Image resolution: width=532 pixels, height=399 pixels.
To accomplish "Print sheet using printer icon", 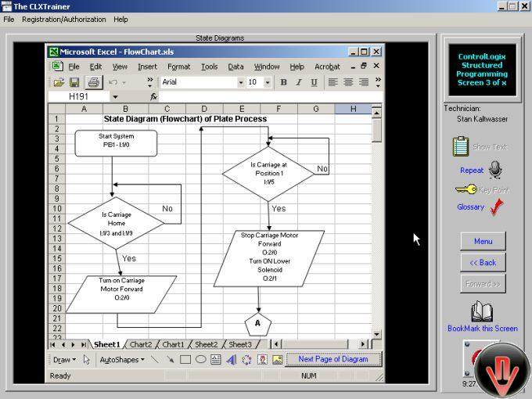I will click(94, 82).
